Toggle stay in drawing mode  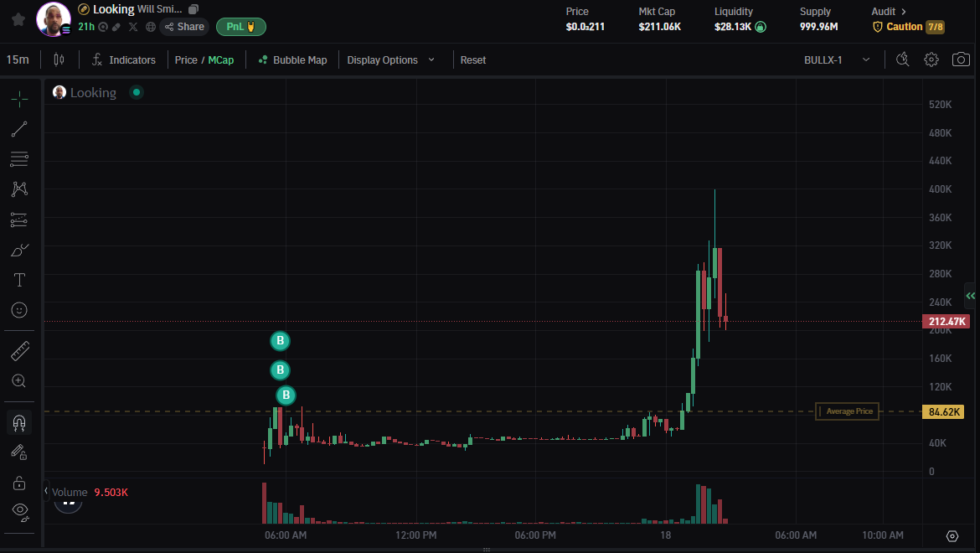tap(19, 452)
